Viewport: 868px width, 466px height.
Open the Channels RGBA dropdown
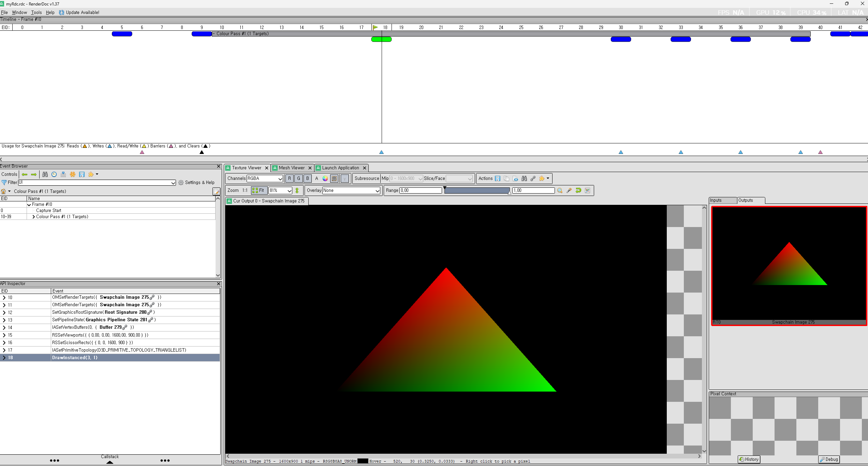click(x=265, y=179)
